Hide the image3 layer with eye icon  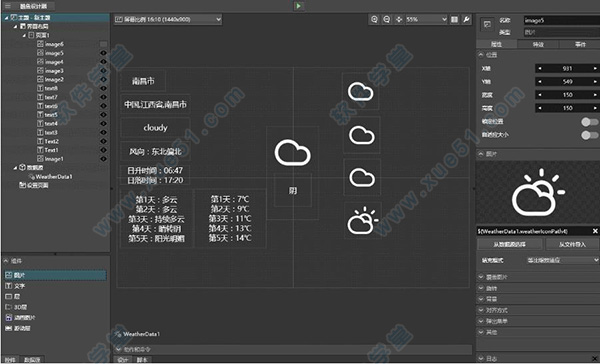[103, 70]
